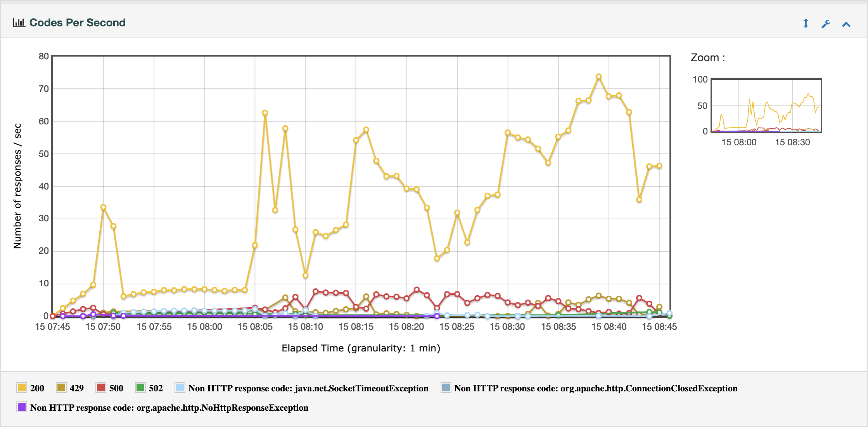The height and width of the screenshot is (427, 868).
Task: Toggle the 429 series swatch
Action: coord(61,387)
